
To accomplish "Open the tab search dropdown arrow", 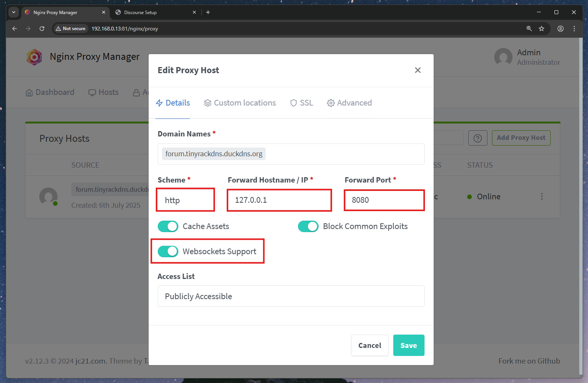I will 14,12.
